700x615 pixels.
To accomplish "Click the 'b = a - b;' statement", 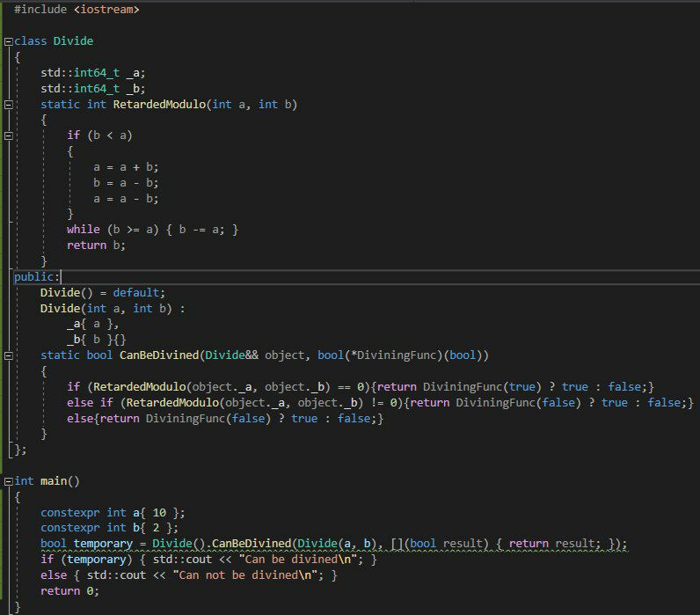I will pos(126,183).
